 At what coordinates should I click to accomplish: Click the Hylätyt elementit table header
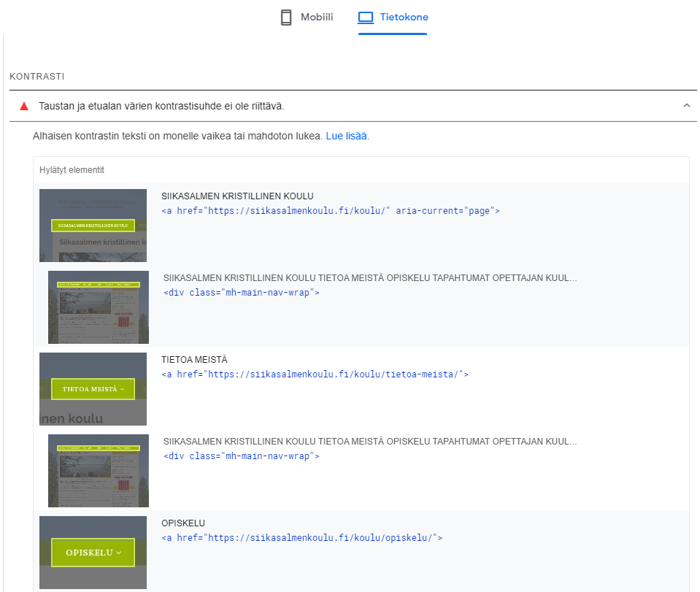click(72, 170)
